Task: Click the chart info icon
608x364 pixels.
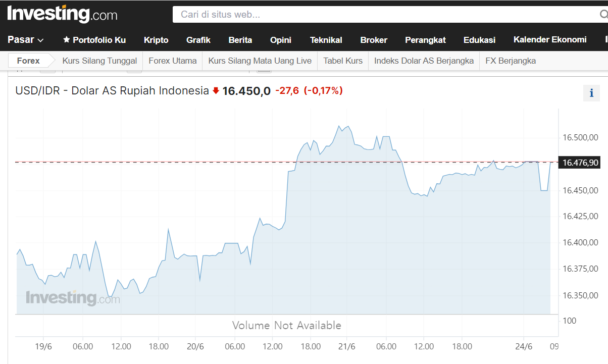Action: 591,93
